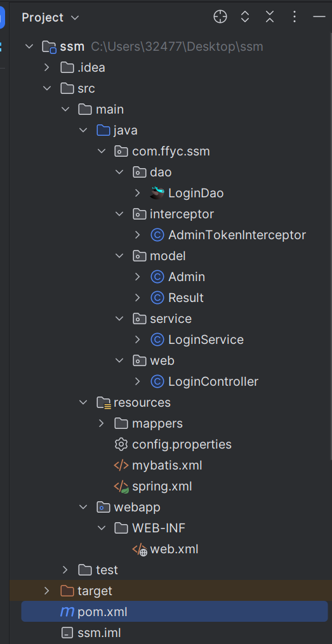Screen dimensions: 332x644
Task: Click the gear icon of config.properties
Action: 121,444
